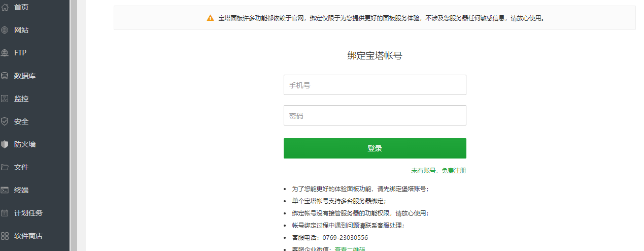The height and width of the screenshot is (251, 644).
Task: Click the folder icon beside 文件
Action: point(5,167)
